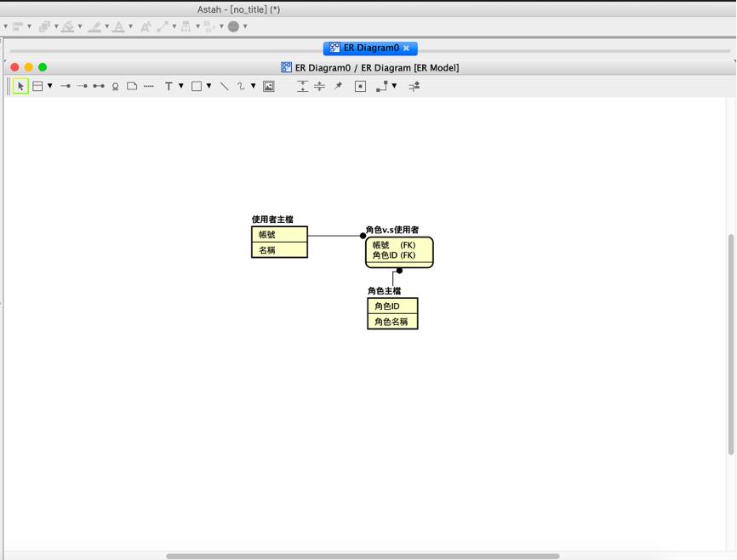Expand the Freehand tool dropdown arrow
The image size is (737, 560).
coord(253,86)
